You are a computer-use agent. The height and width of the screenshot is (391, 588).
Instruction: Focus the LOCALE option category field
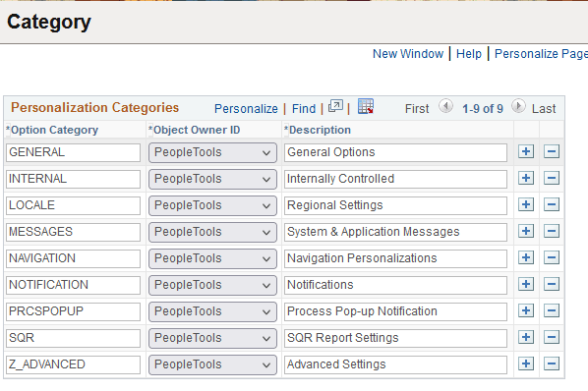(73, 205)
